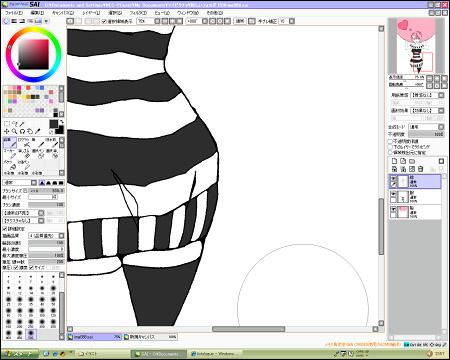Select the 消しゴム eraser tool
Viewport: 450px width, 360px height.
[24, 154]
